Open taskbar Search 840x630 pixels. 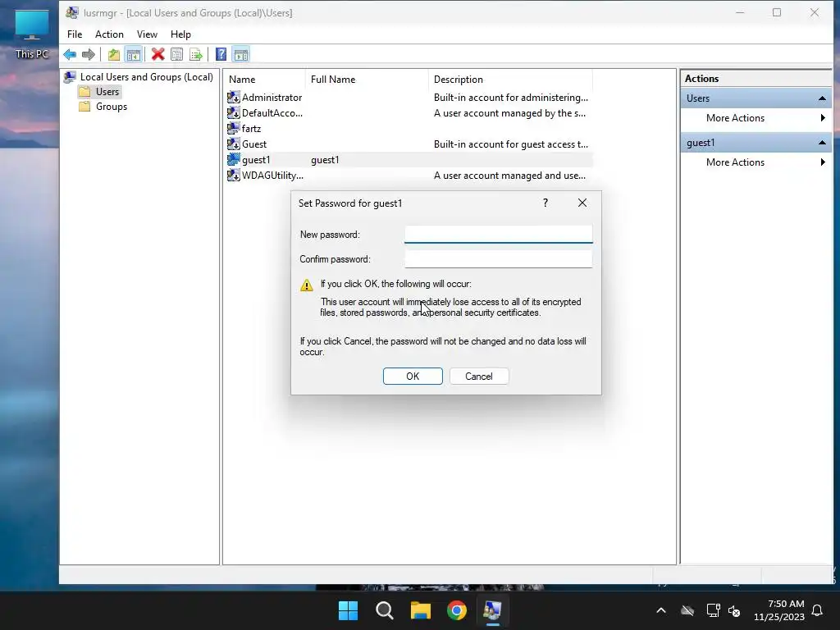[x=384, y=610]
